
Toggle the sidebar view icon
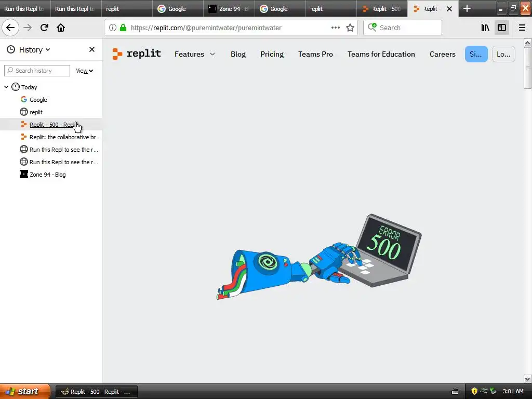(502, 28)
